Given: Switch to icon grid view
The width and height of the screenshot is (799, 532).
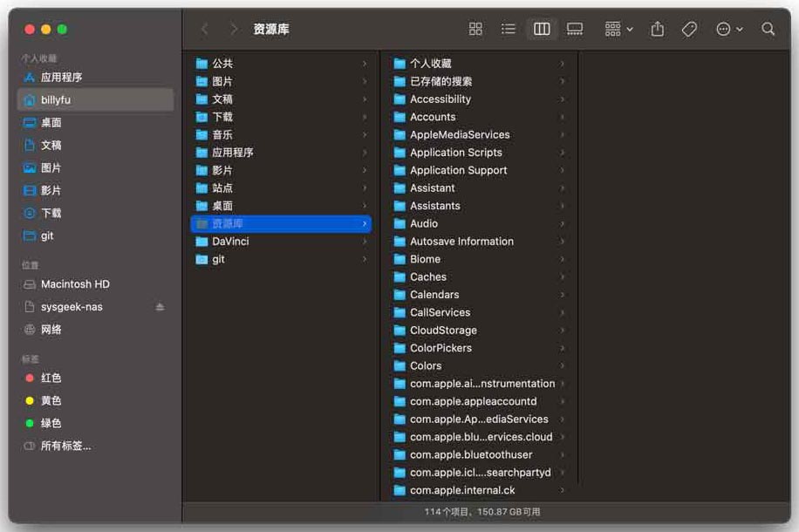Looking at the screenshot, I should 475,29.
